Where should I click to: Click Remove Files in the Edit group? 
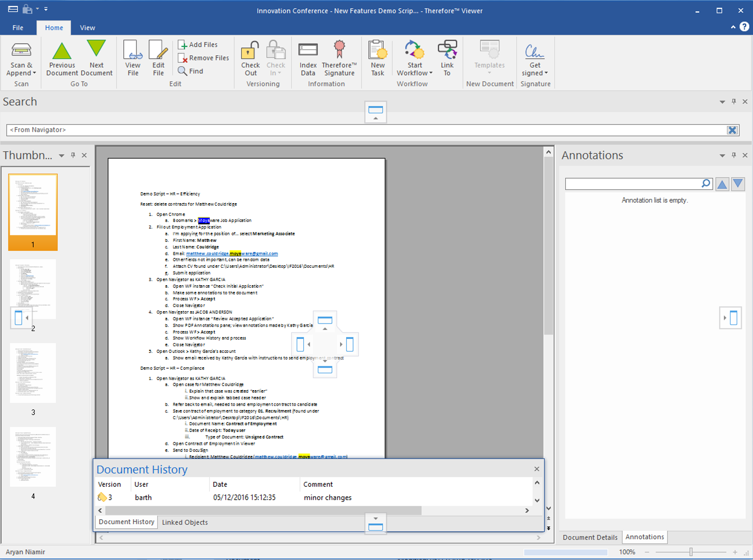coord(203,58)
